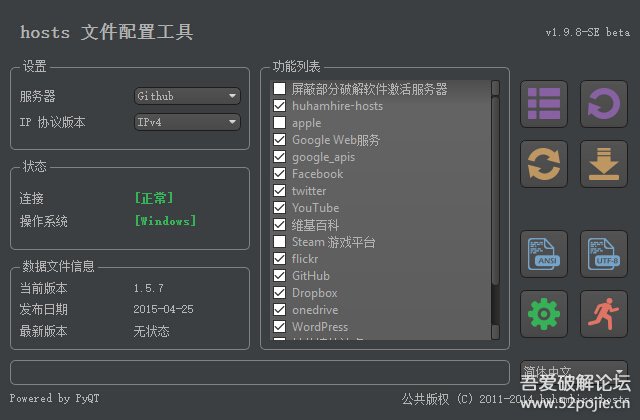The image size is (640, 420).
Task: Click the purple list icon button
Action: tap(544, 104)
